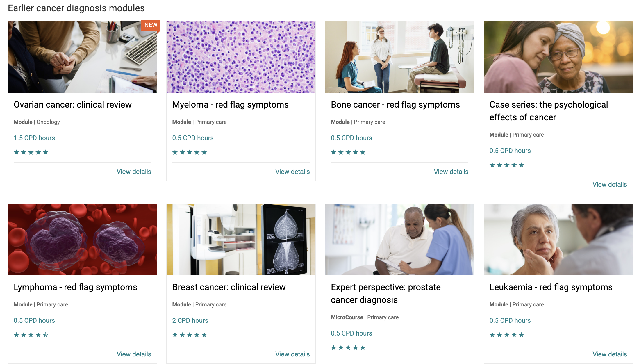The height and width of the screenshot is (364, 639).
Task: Click the Lymphoma blood cells thumbnail image
Action: 82,240
